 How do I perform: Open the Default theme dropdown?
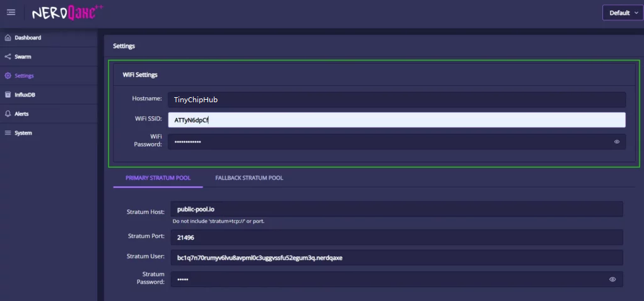coord(623,13)
